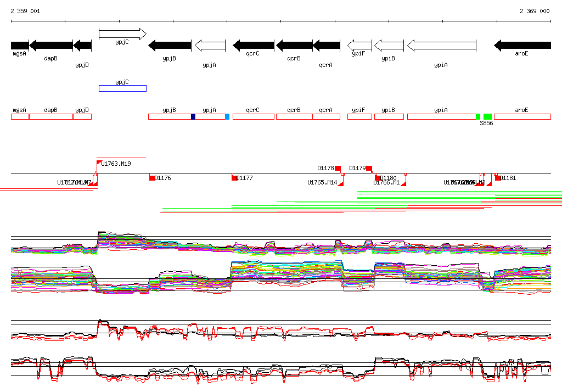Select the white ypjA gene arrow

210,46
